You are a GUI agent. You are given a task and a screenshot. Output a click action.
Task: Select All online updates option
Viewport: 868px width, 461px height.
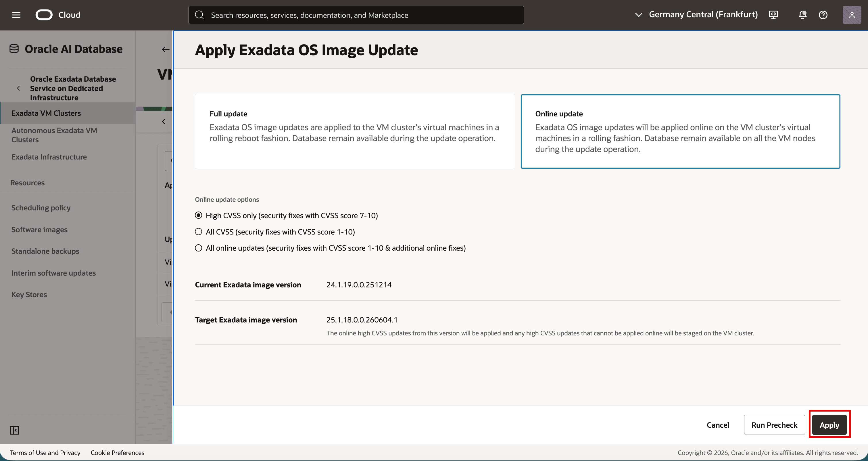199,248
